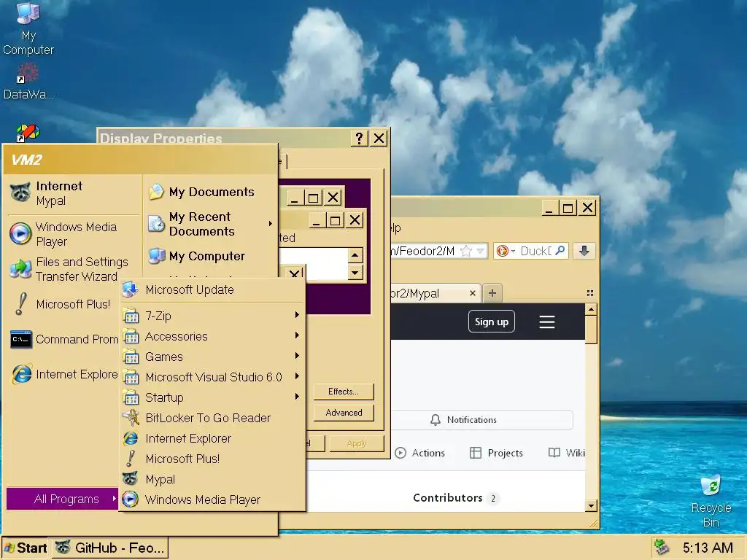Open My Computer from start menu
The width and height of the screenshot is (747, 560).
(209, 256)
